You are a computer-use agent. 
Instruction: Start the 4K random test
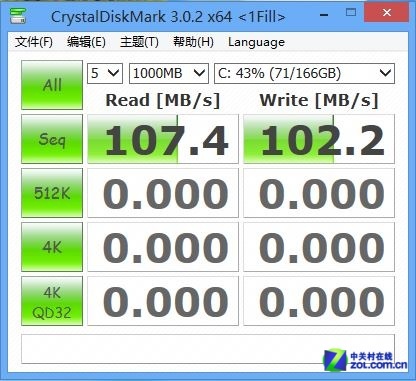point(52,247)
